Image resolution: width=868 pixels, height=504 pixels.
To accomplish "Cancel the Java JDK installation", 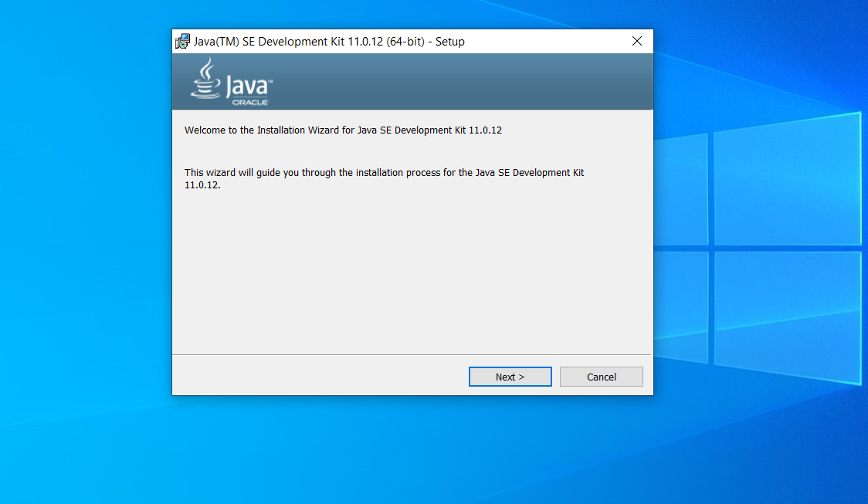I will pyautogui.click(x=601, y=377).
